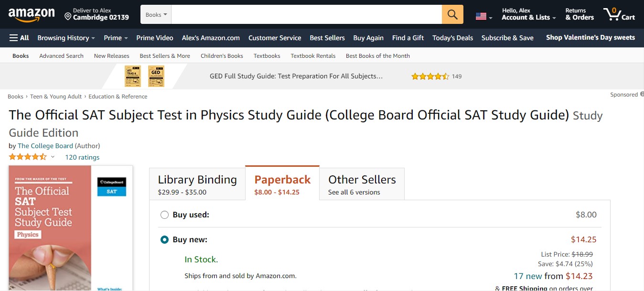
Task: Click the Amazon logo
Action: coord(32,14)
